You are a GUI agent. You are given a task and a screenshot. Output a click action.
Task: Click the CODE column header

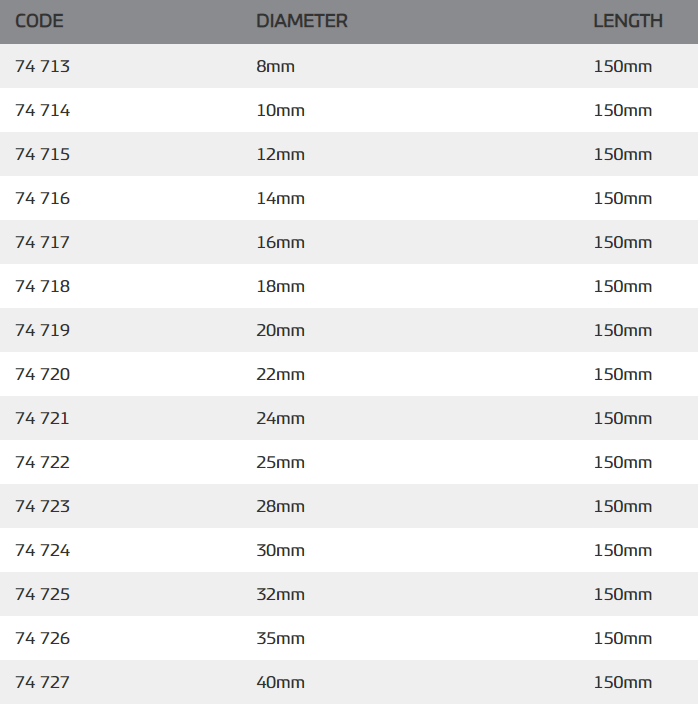40,21
